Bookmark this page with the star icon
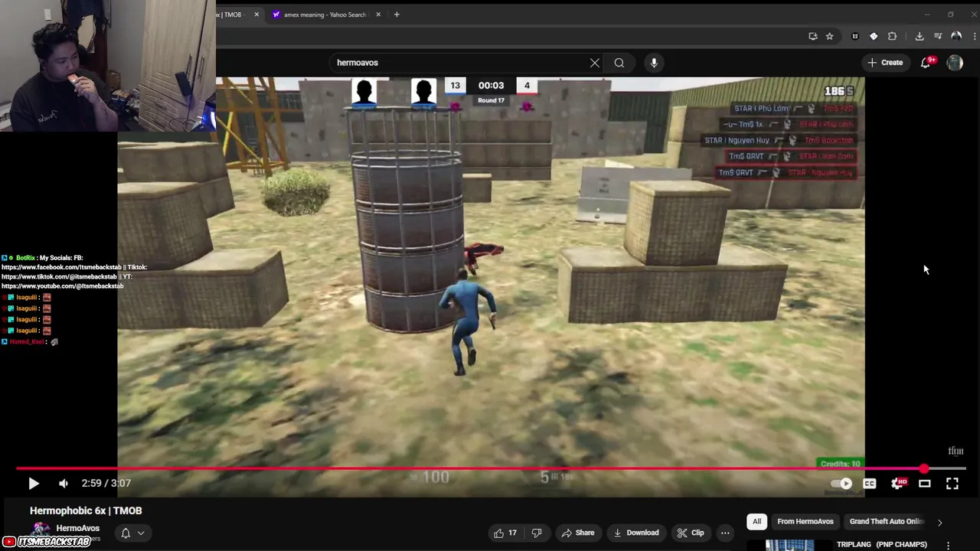 point(829,36)
